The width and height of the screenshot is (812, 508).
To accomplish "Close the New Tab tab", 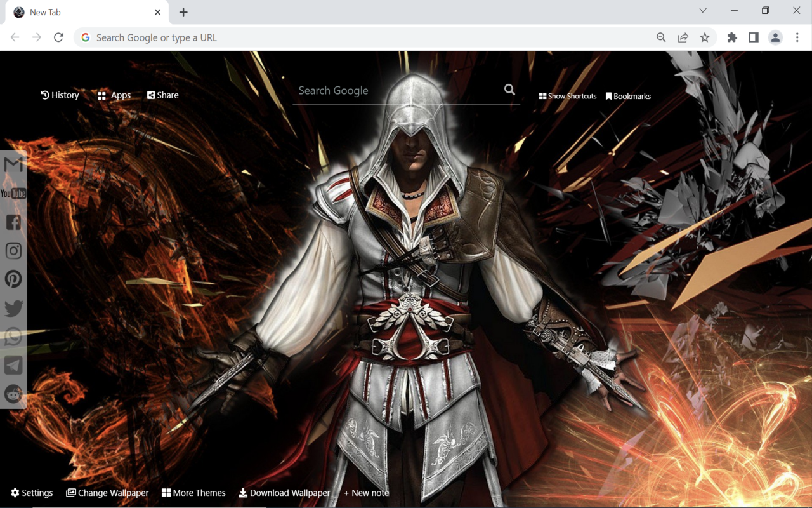I will 157,12.
